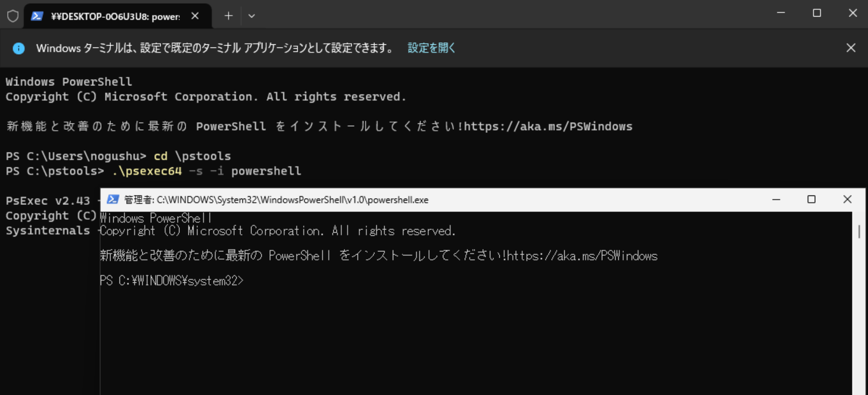Click the https://aka.ms/PSWindows URL in Windows Terminal
Screen dimensions: 868x395
[x=548, y=127]
